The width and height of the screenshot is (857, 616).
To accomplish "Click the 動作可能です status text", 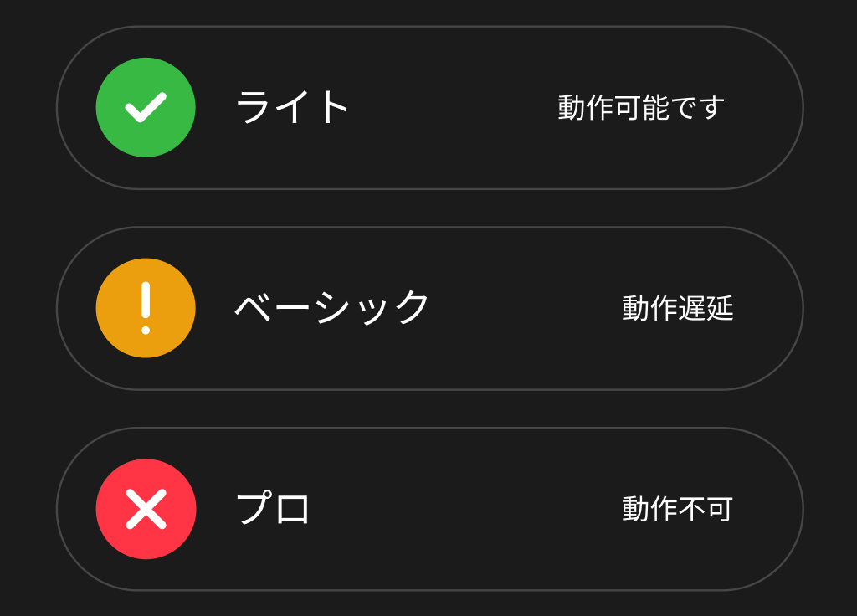I will pyautogui.click(x=641, y=108).
